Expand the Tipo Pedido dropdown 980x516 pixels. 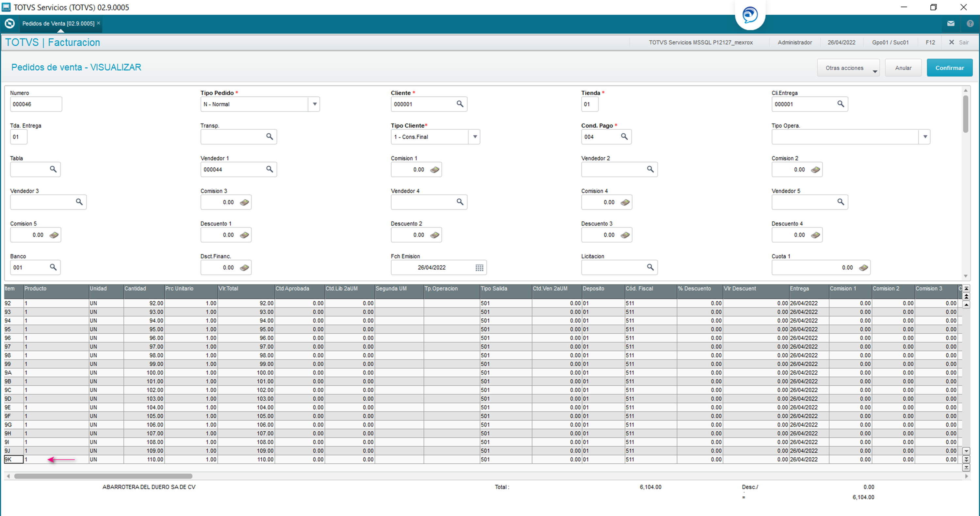point(315,104)
